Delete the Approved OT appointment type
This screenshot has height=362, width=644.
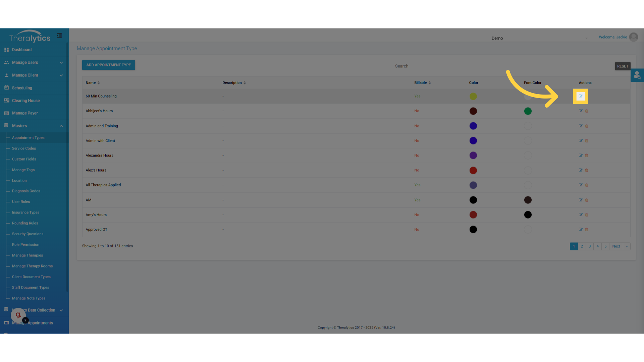click(587, 230)
